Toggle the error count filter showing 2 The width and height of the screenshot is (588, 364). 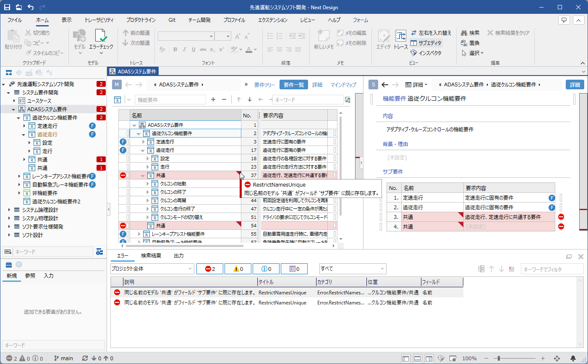click(209, 269)
